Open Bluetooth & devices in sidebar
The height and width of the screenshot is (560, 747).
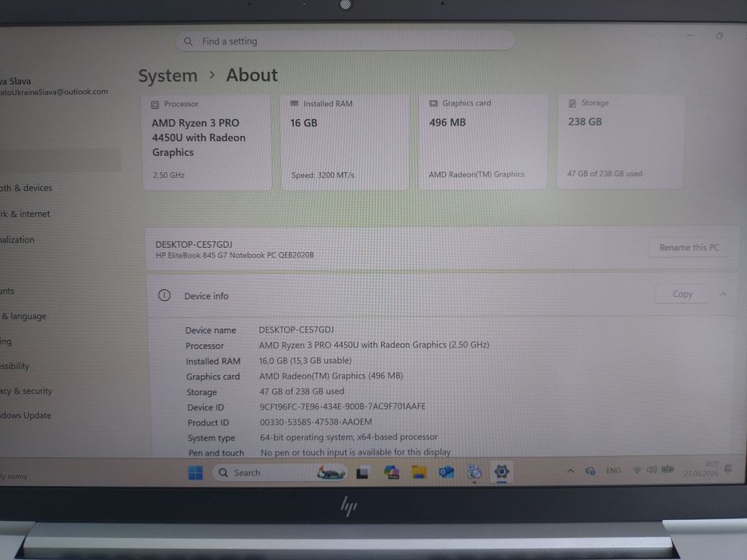26,188
